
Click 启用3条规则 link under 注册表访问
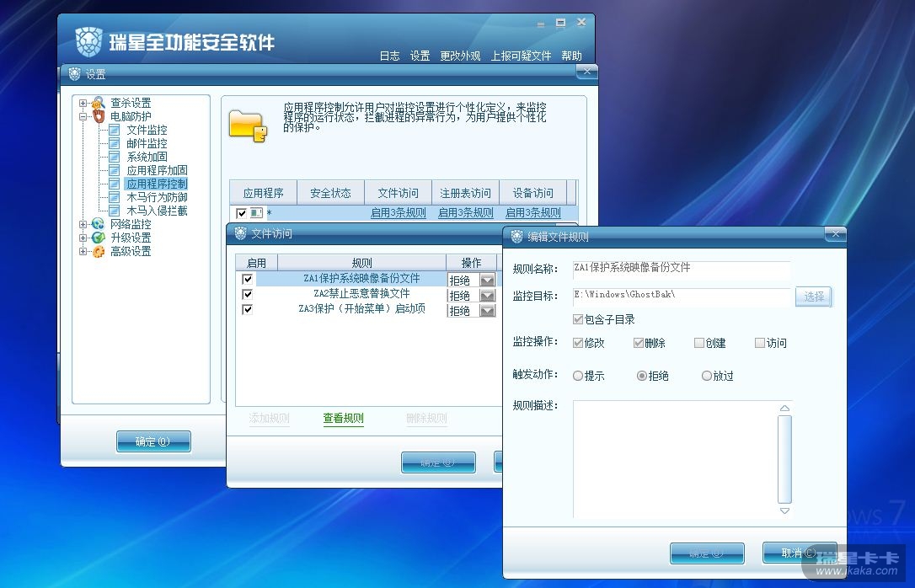click(466, 213)
